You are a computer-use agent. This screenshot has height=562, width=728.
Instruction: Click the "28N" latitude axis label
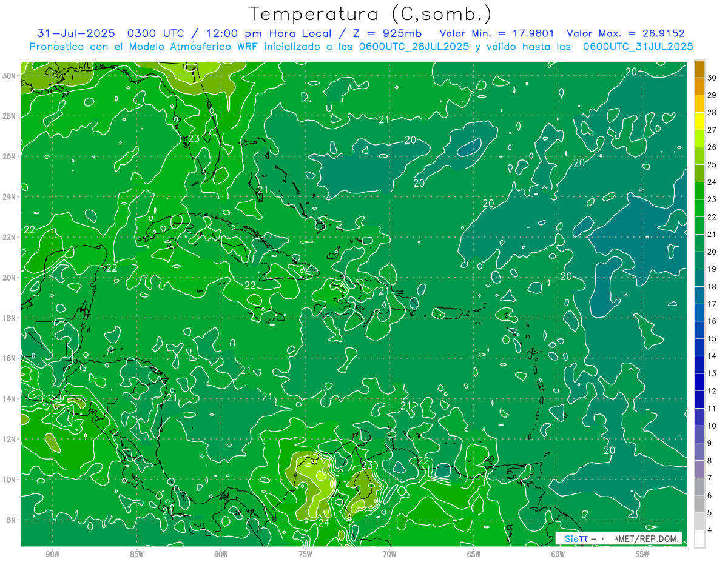(x=9, y=116)
